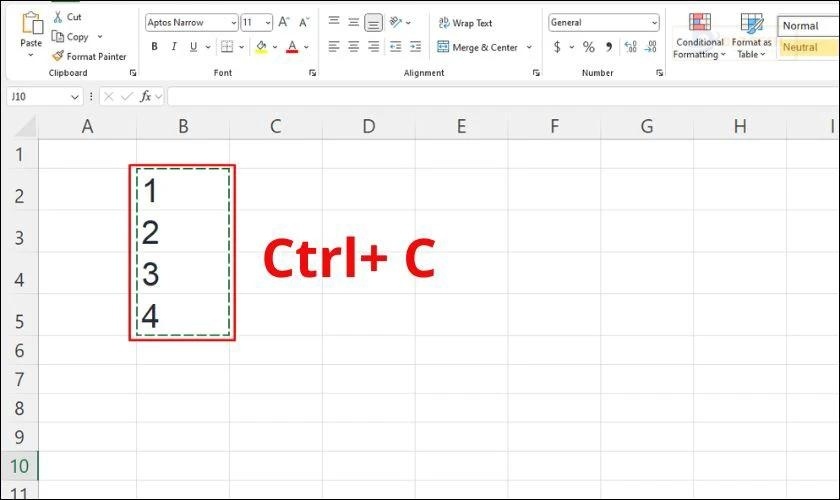Click the Insert Function fx icon

point(146,96)
